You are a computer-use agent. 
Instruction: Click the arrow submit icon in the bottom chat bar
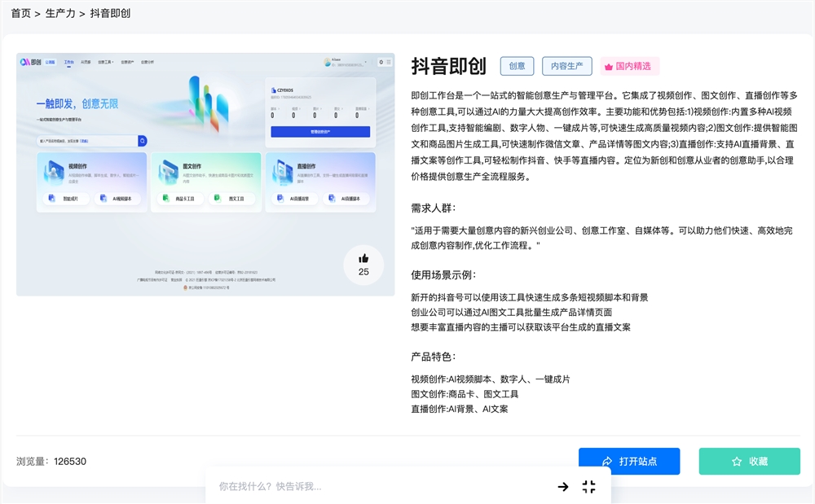tap(562, 487)
